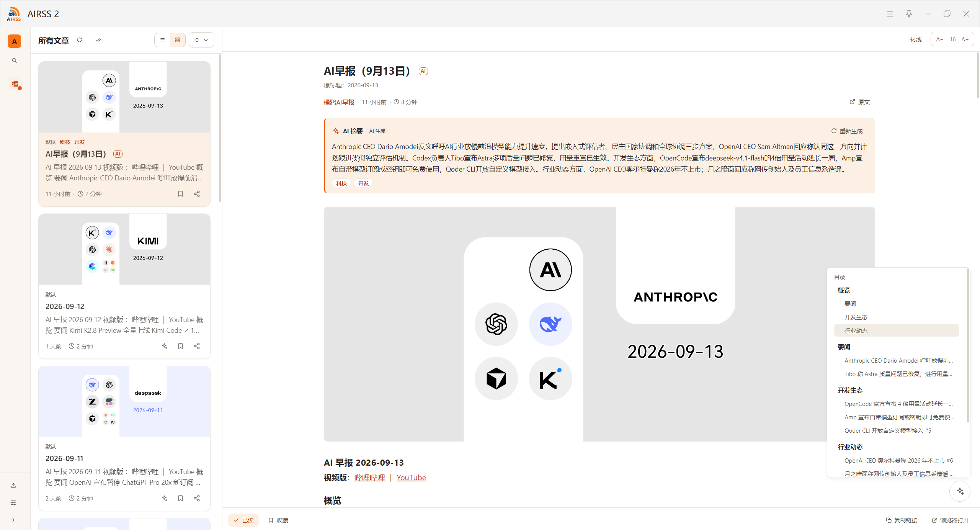Click the 科技 tag in AI summary
Viewport: 980px width, 530px height.
point(341,183)
